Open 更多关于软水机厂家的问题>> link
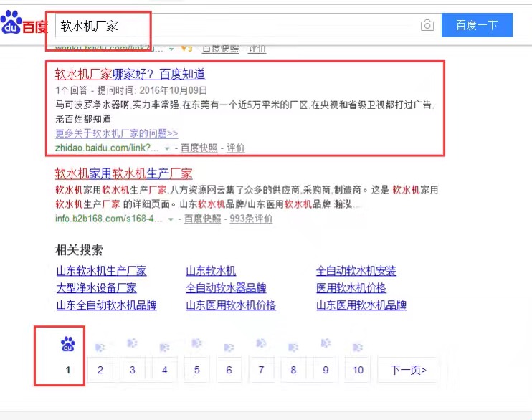The height and width of the screenshot is (420, 532). pos(117,133)
